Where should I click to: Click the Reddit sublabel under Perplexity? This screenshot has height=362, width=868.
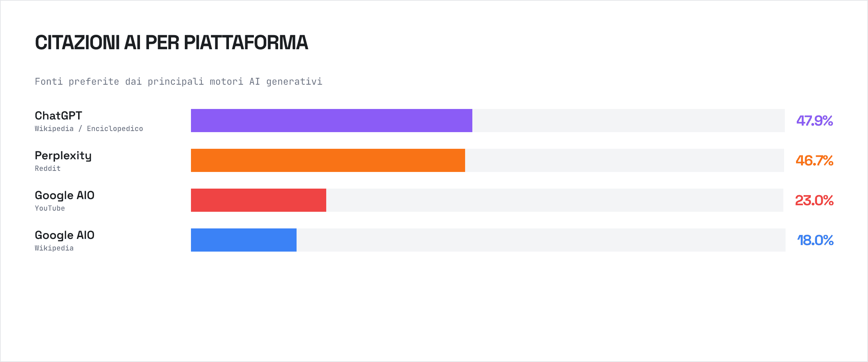pos(48,168)
